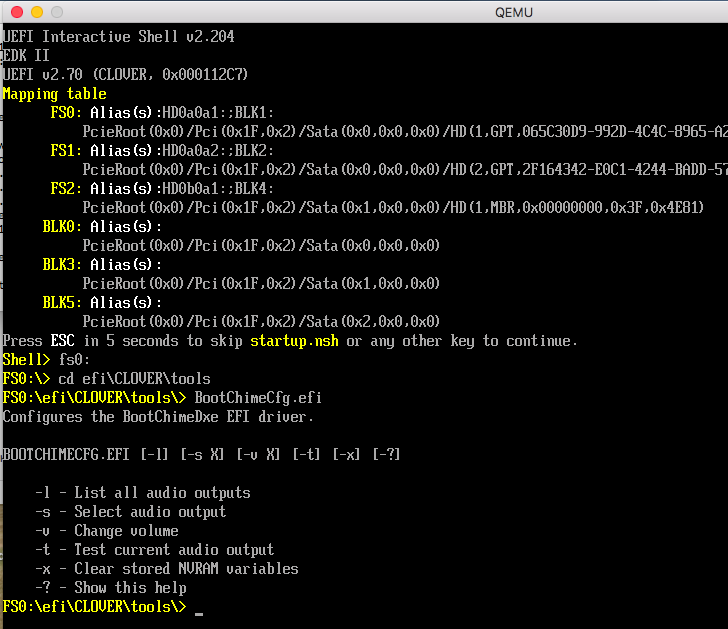728x629 pixels.
Task: Click '-x - Clear stored NVRAM variables' line
Action: pyautogui.click(x=167, y=569)
